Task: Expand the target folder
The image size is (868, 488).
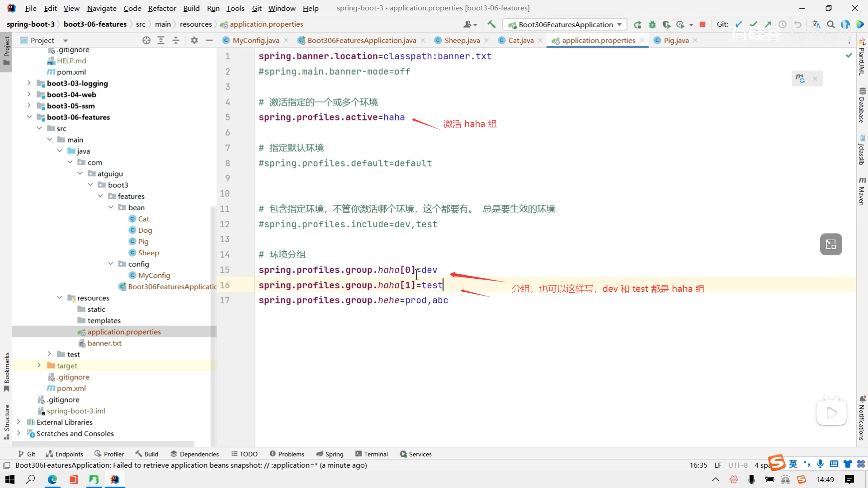Action: tap(39, 366)
